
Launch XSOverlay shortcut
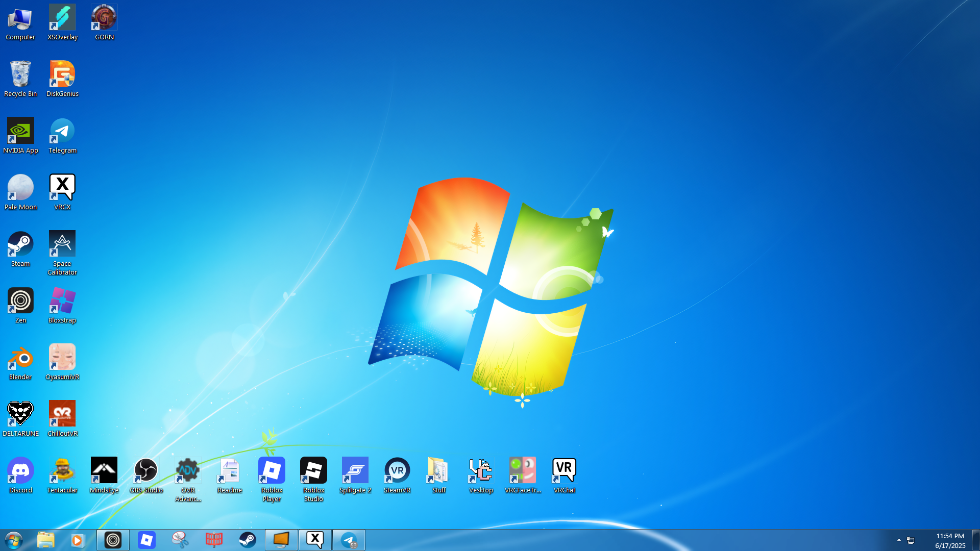click(x=62, y=23)
